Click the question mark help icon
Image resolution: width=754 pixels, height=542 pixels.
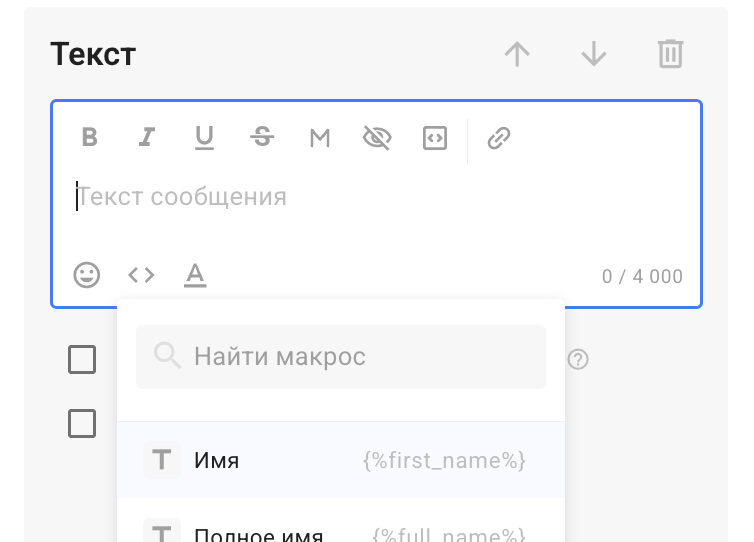[x=577, y=359]
